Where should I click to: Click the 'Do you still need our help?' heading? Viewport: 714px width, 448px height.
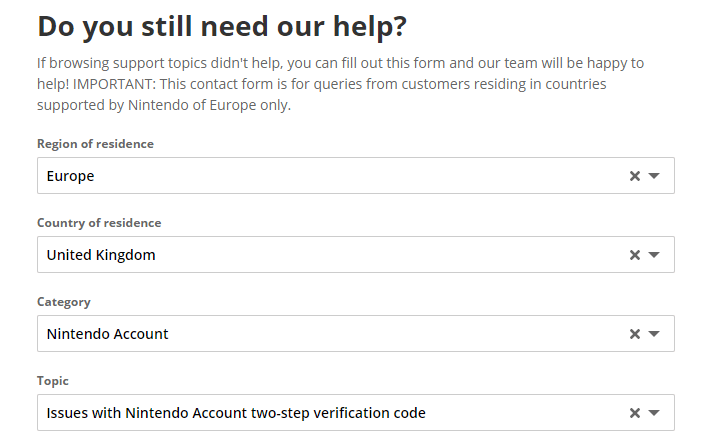pyautogui.click(x=222, y=26)
